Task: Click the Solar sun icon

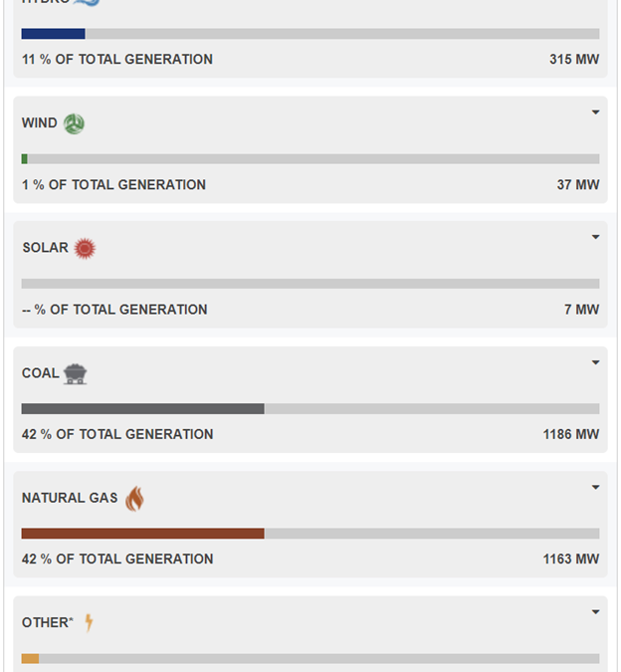Action: 85,248
